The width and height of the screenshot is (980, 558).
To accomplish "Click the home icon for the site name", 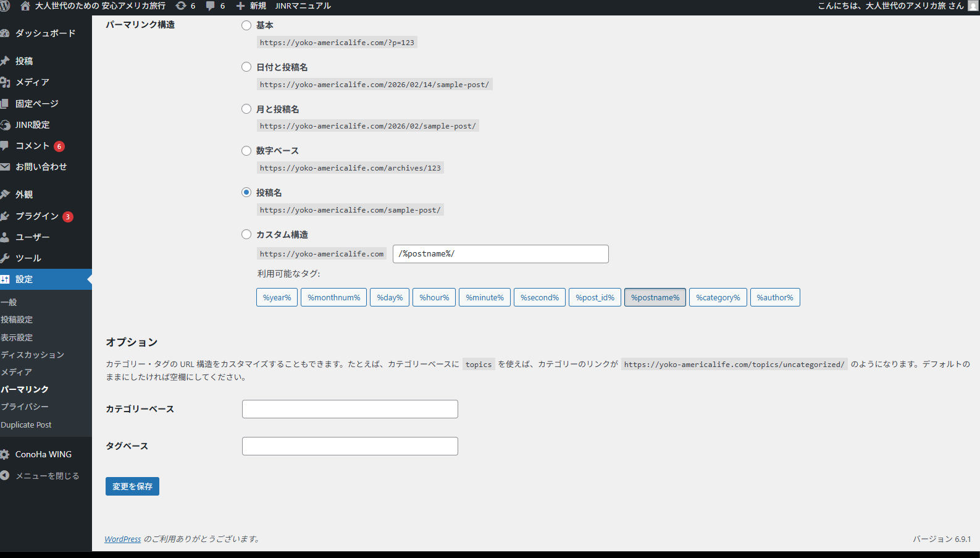I will pos(25,6).
